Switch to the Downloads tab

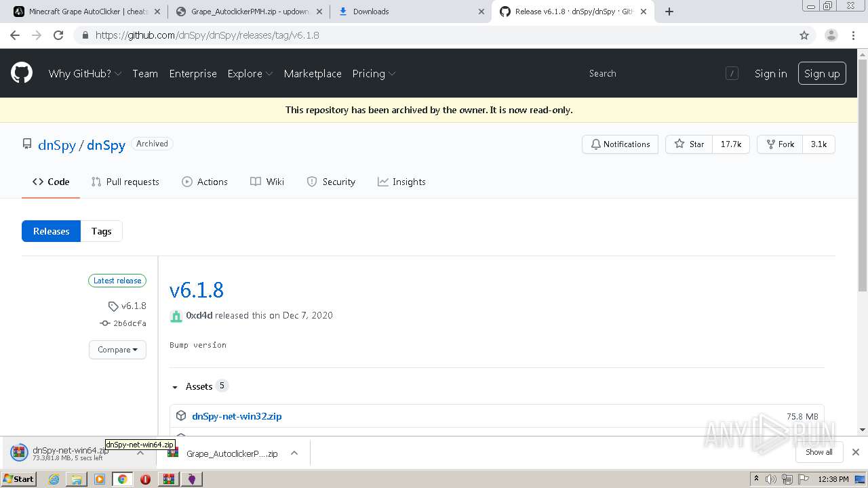411,12
